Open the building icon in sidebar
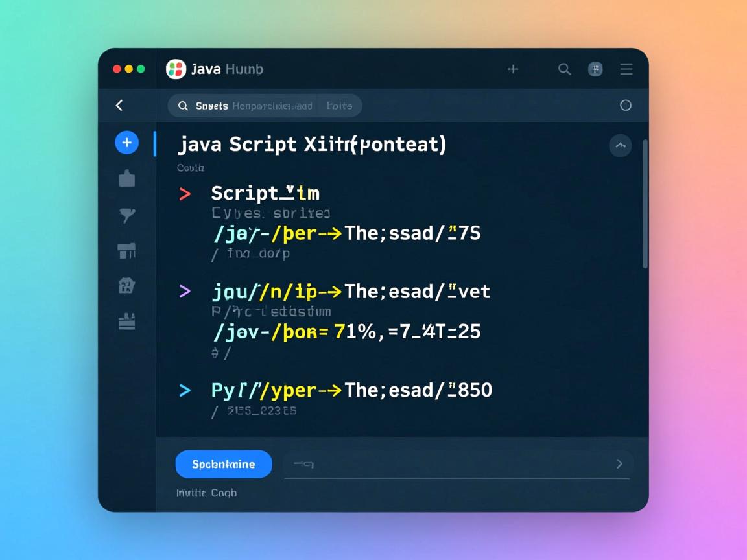 coord(127,285)
